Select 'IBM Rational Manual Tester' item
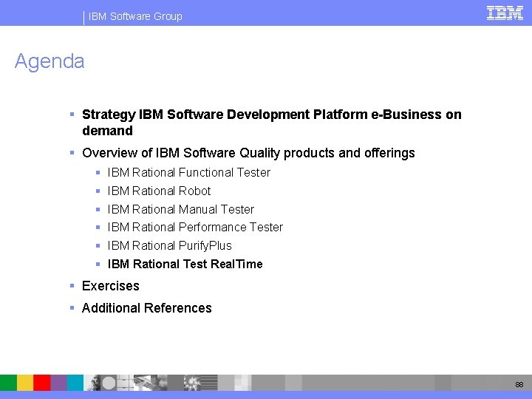Viewport: 532px width, 399px height. click(181, 209)
